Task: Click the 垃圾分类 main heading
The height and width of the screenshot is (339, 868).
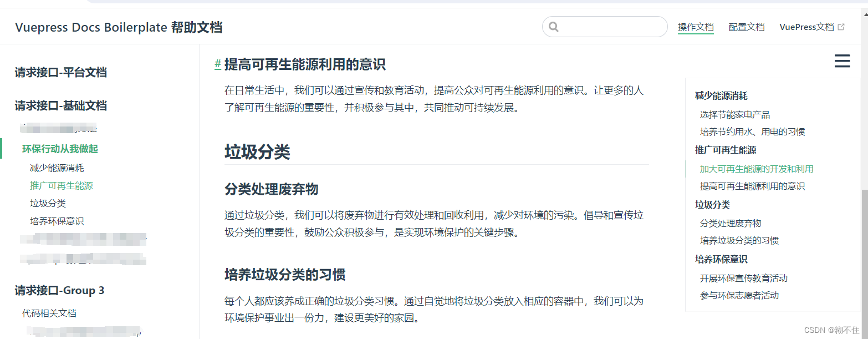Action: (x=257, y=151)
